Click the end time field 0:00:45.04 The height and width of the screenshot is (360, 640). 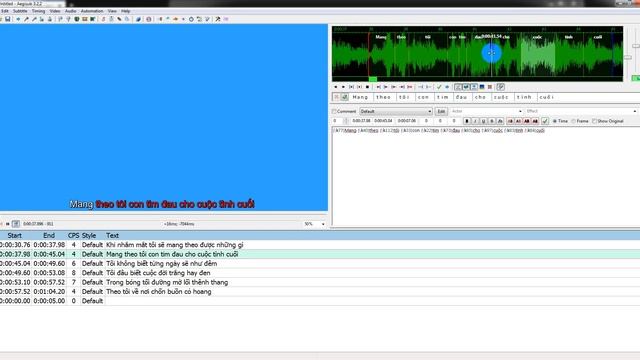[x=383, y=121]
